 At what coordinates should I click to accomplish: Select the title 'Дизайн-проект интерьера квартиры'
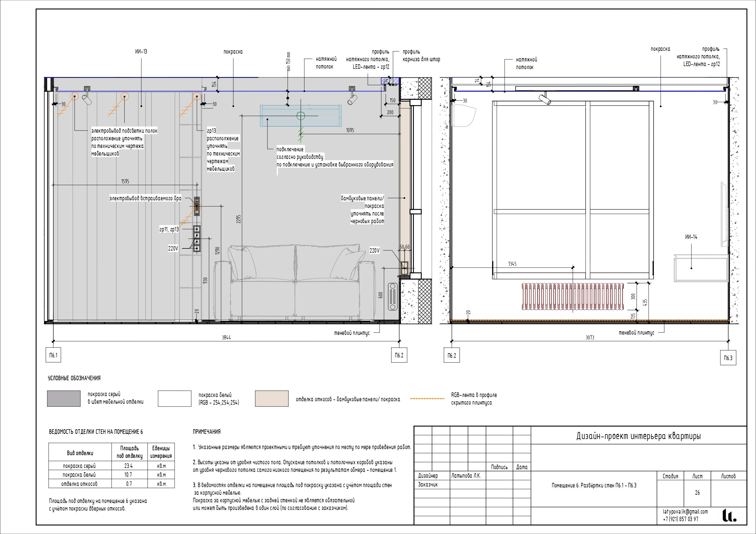point(638,436)
